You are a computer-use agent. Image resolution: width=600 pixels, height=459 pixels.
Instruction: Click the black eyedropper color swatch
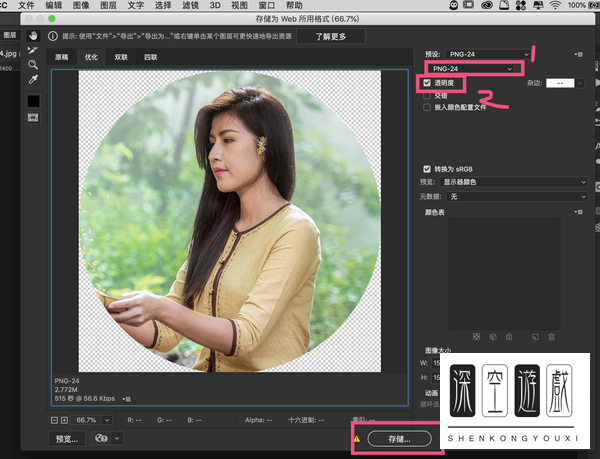(x=33, y=101)
